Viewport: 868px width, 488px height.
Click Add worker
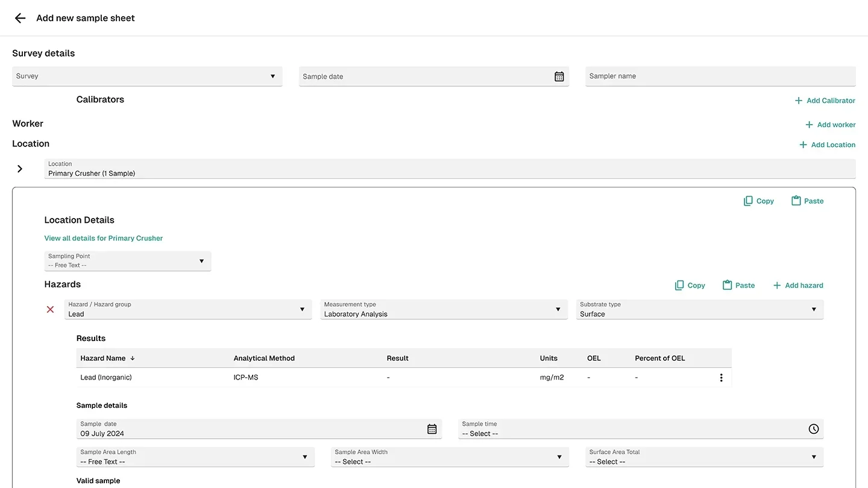(830, 125)
